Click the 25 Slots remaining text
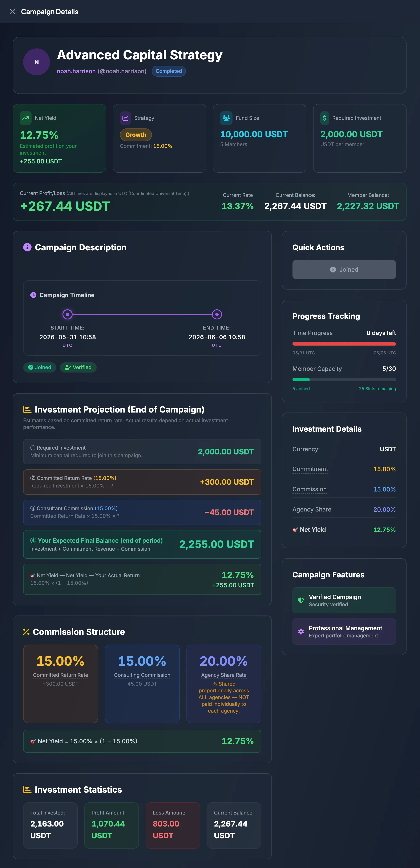Viewport: 420px width, 868px height. click(x=377, y=389)
